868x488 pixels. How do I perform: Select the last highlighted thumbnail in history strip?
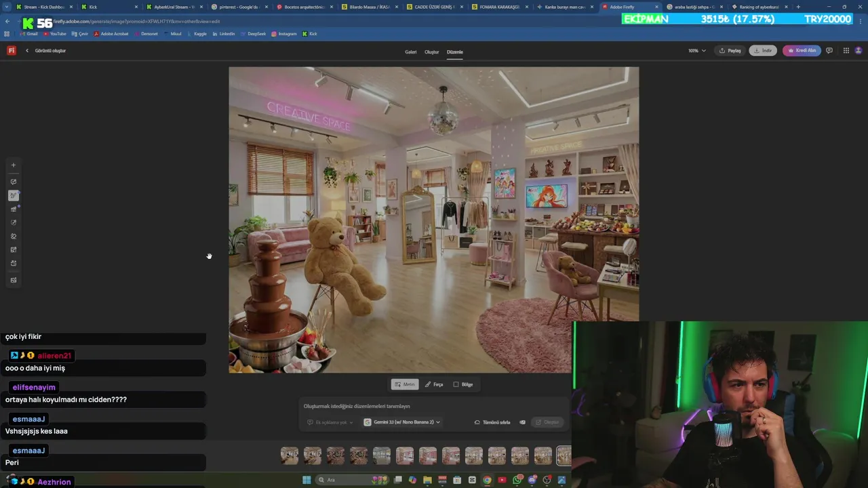[x=564, y=456]
